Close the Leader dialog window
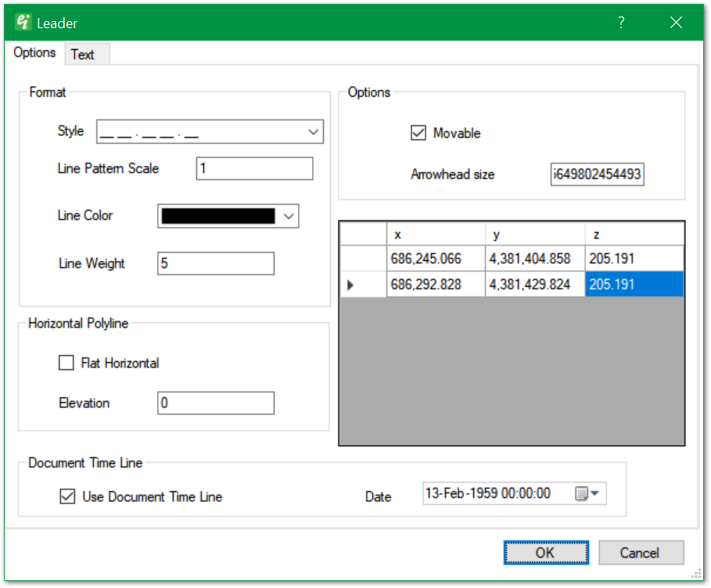Screen dimensions: 711x588 pyautogui.click(x=676, y=23)
